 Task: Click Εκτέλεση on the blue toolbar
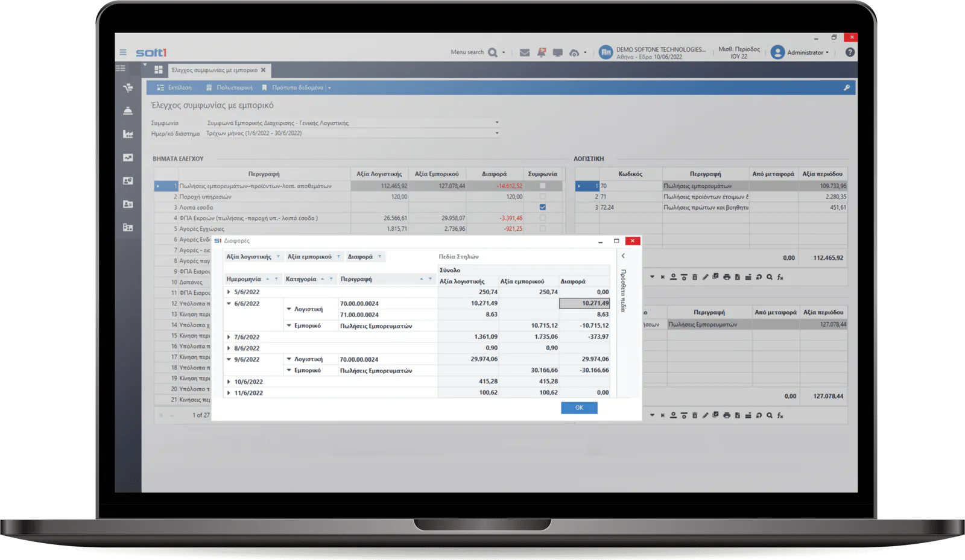tap(174, 87)
